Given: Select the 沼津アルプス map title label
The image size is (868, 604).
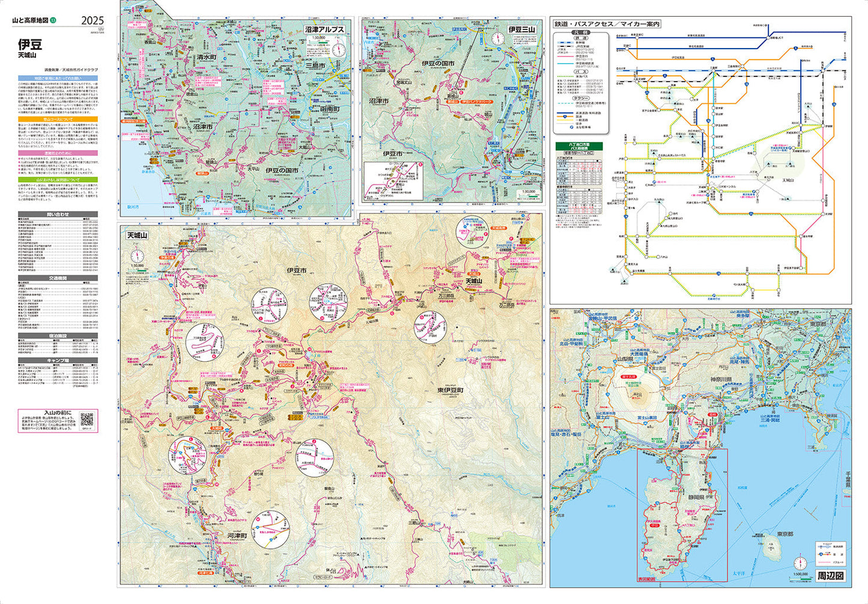Looking at the screenshot, I should click(325, 29).
